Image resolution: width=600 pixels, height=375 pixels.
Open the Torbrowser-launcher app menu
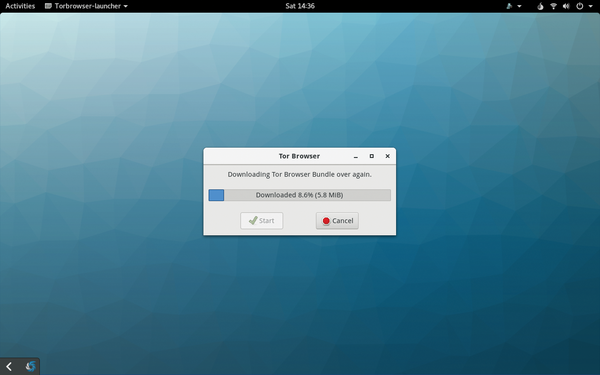coord(86,6)
